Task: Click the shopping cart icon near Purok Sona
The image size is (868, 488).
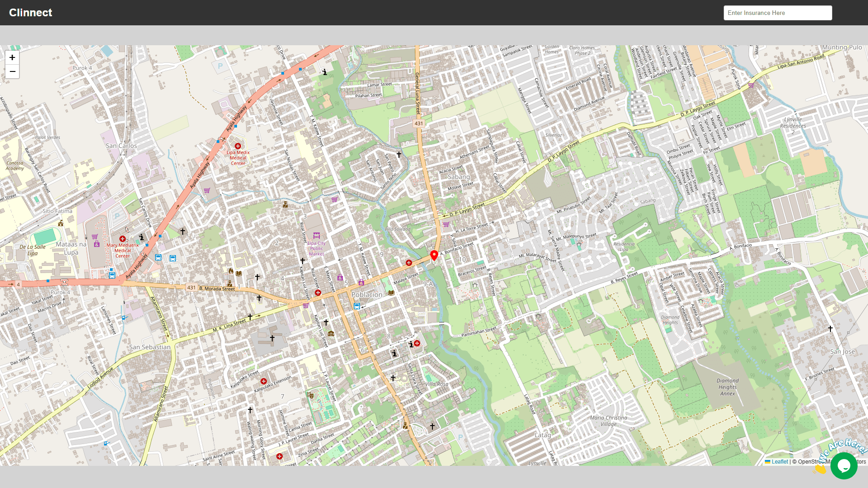Action: click(x=751, y=85)
